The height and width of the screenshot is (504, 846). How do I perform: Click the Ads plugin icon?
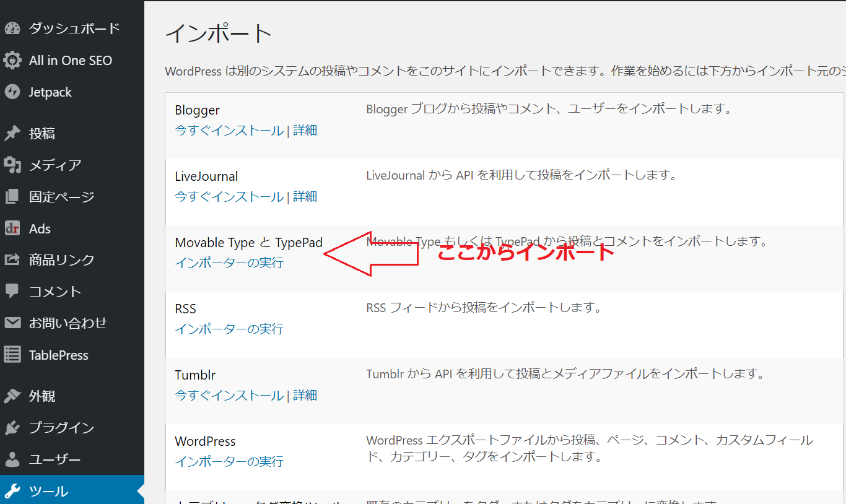tap(12, 228)
